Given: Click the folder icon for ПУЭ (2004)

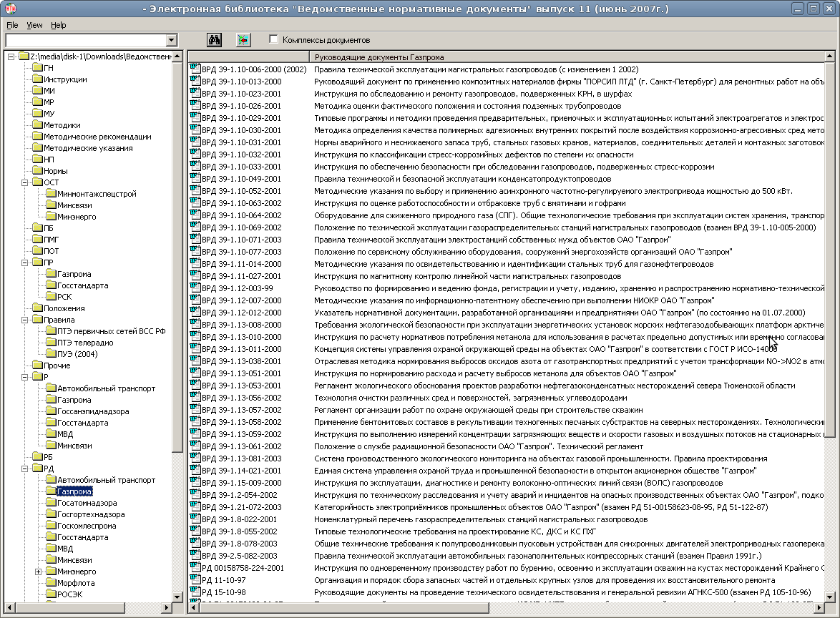Looking at the screenshot, I should point(51,353).
